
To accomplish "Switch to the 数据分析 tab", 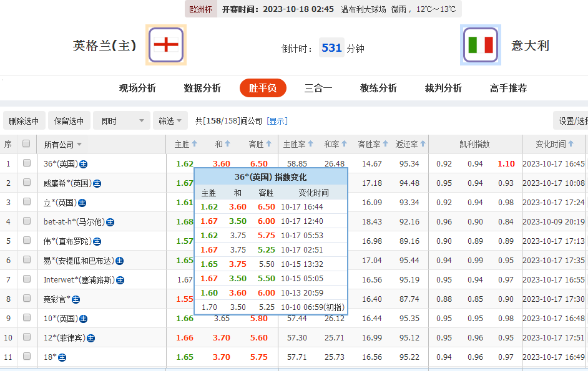I will tap(202, 88).
